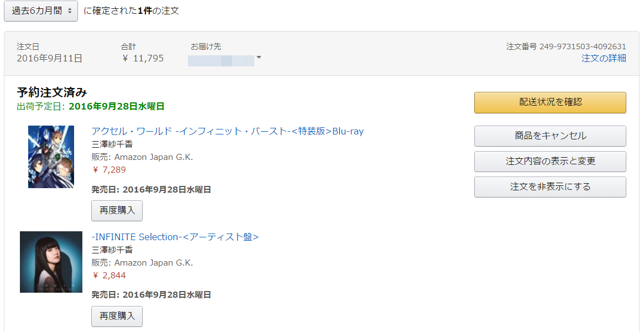Screen dimensions: 644x332
Task: Expand the お届け先 shipping address dropdown
Action: tap(258, 58)
